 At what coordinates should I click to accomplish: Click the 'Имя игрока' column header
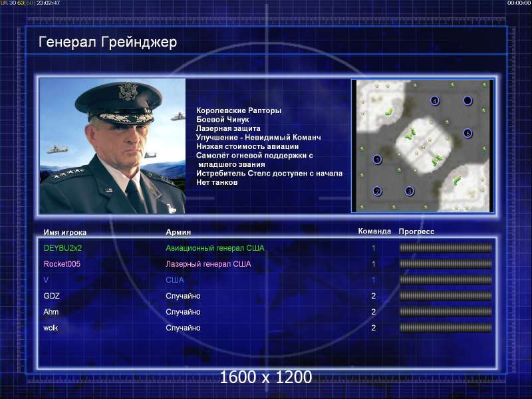point(65,232)
